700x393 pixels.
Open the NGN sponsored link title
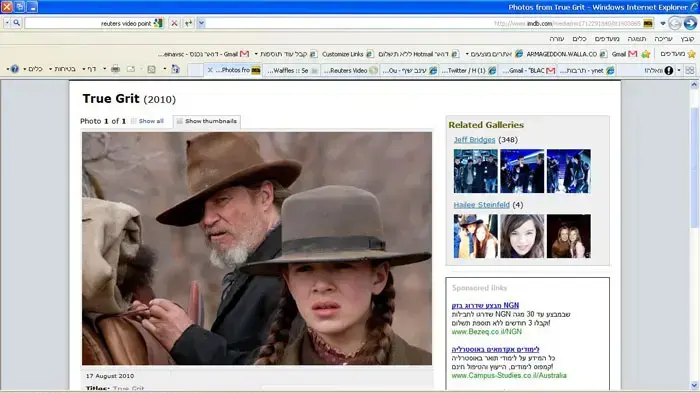coord(485,305)
